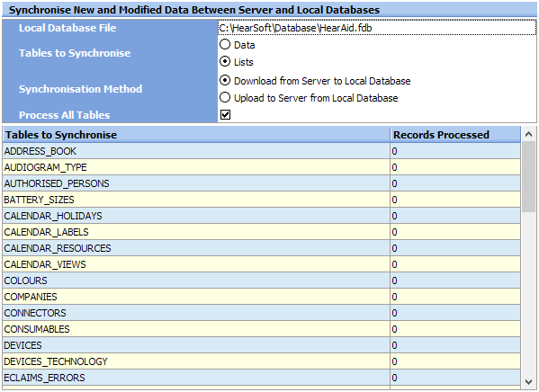Click the records count for ECLAIMS_ERRORS
The height and width of the screenshot is (392, 539).
tap(455, 378)
